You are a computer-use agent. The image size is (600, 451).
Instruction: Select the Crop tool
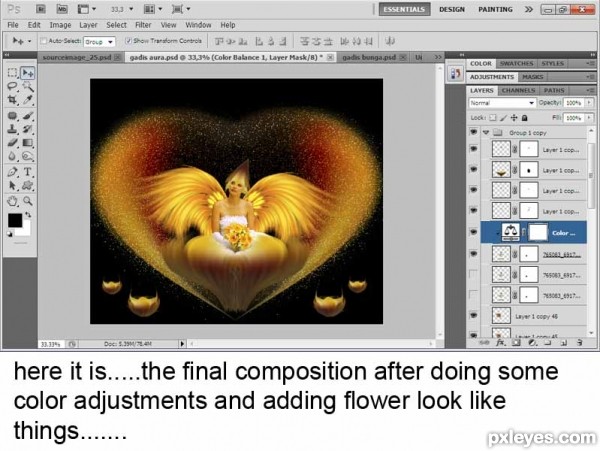pyautogui.click(x=12, y=100)
